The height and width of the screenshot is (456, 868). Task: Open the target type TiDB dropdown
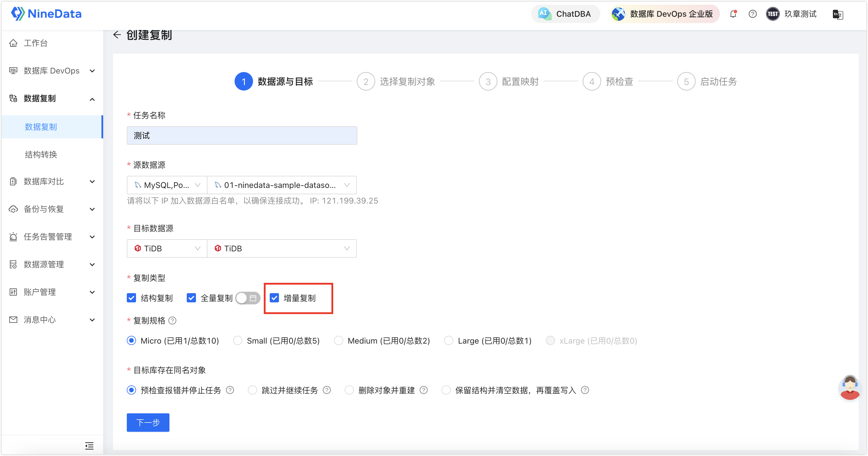click(x=167, y=248)
